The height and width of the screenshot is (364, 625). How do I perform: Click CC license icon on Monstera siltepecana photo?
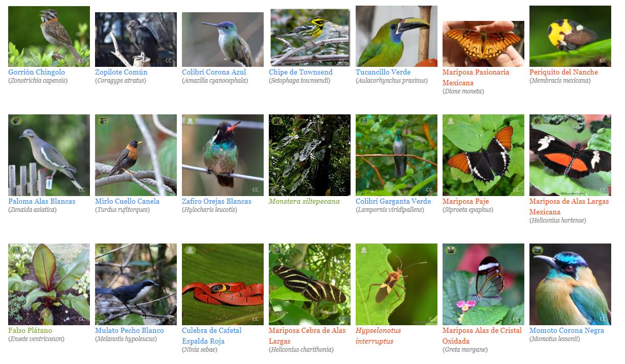(342, 189)
